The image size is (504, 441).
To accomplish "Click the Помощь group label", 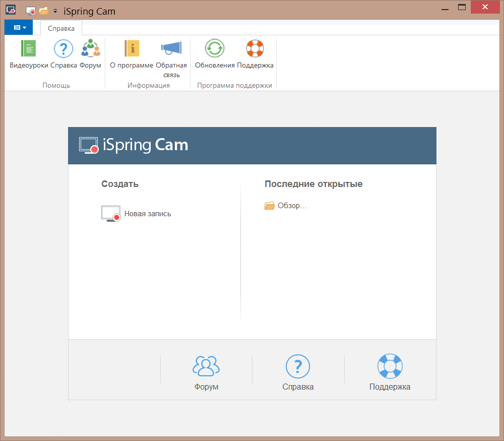I will [x=56, y=86].
